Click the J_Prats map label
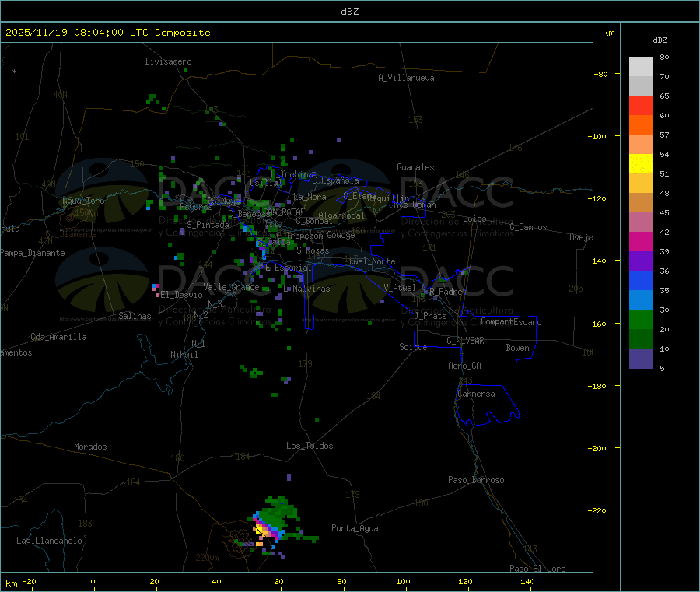This screenshot has width=700, height=592. coord(430,316)
